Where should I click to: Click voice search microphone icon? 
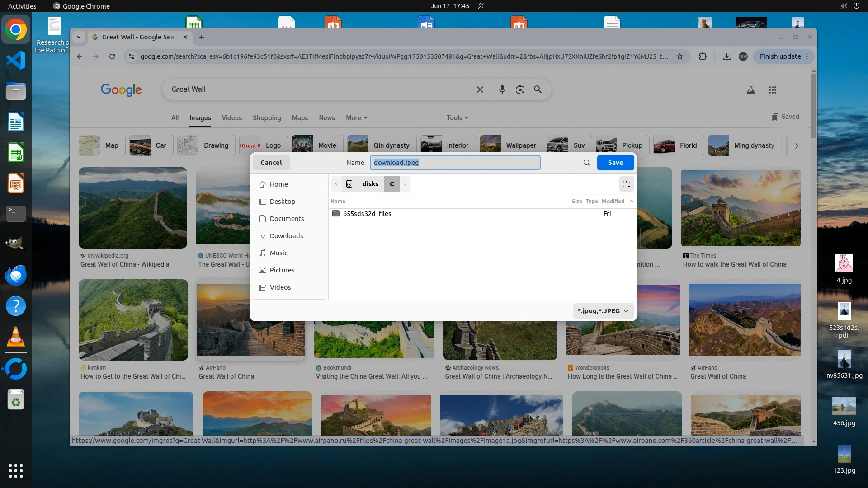click(502, 89)
